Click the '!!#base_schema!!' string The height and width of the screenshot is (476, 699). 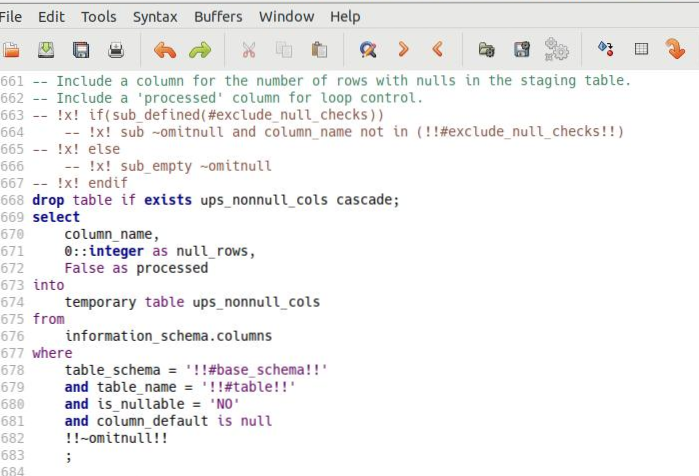[256, 370]
